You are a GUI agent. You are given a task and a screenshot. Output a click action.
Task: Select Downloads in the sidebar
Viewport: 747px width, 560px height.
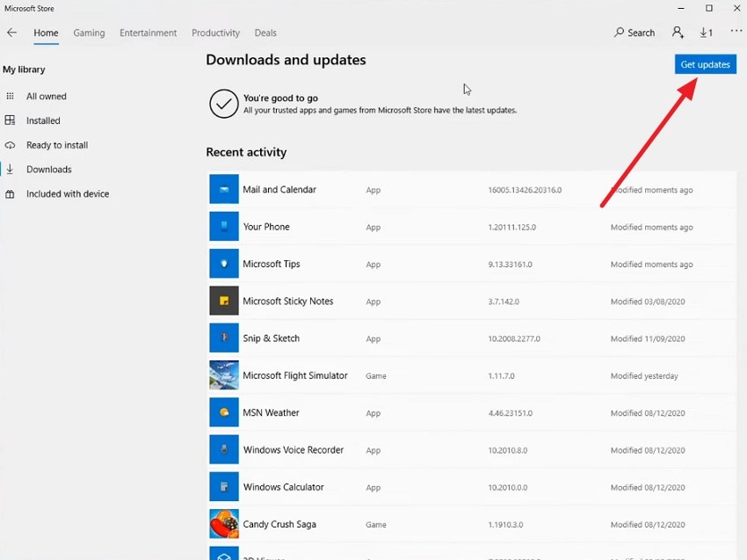coord(48,169)
